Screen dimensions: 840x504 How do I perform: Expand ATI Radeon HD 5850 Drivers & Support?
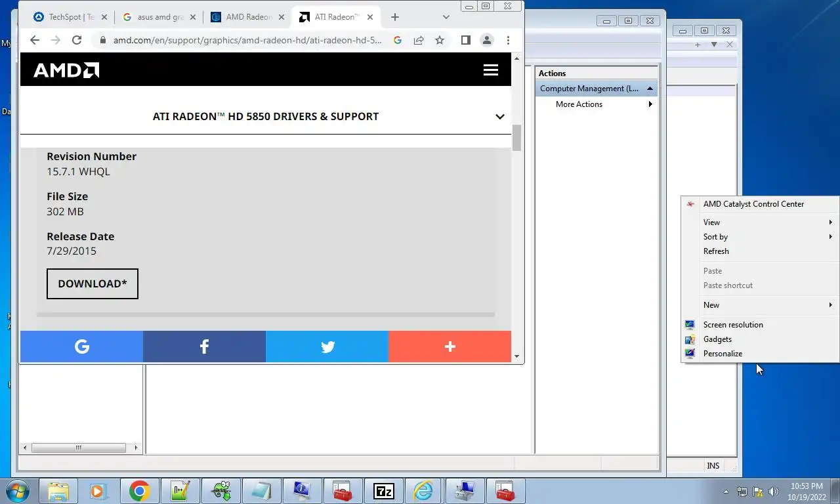[x=500, y=117]
